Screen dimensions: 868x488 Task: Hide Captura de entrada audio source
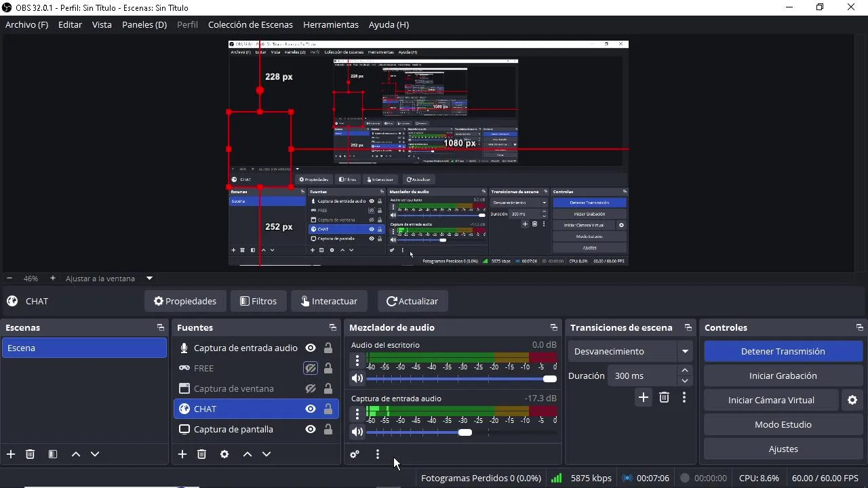[311, 348]
